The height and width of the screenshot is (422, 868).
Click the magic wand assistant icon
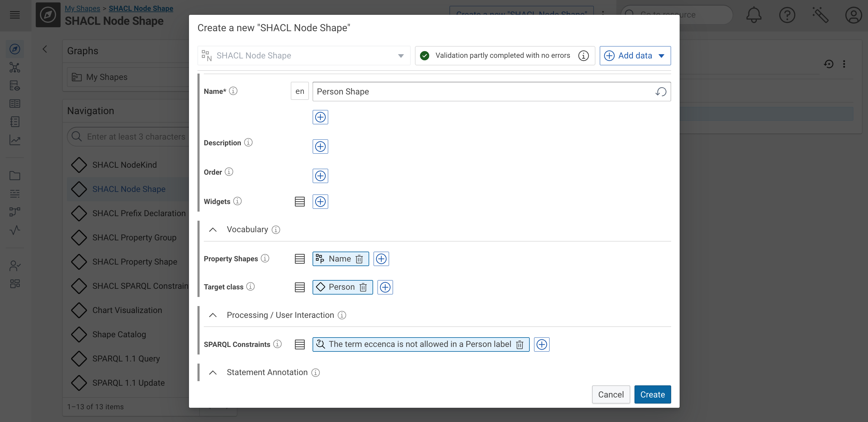[x=820, y=15]
